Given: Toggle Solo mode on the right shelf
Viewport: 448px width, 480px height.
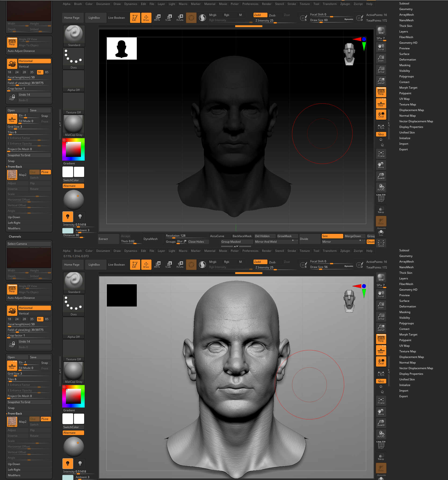Looking at the screenshot, I should tap(381, 232).
